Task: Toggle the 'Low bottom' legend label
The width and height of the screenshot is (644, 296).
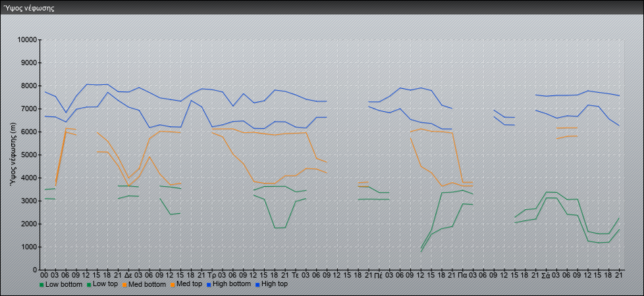Action: (x=63, y=284)
